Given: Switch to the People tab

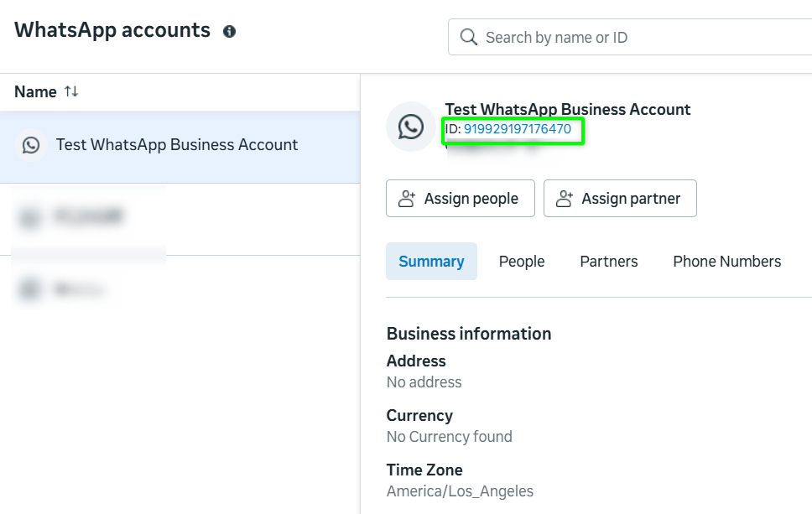Looking at the screenshot, I should click(x=522, y=262).
